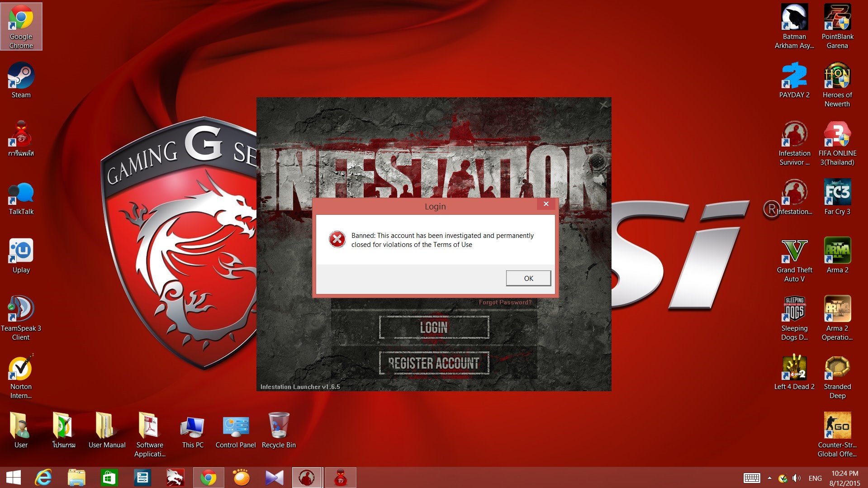Open Visual Studio from the taskbar
868x488 pixels.
pyautogui.click(x=274, y=478)
